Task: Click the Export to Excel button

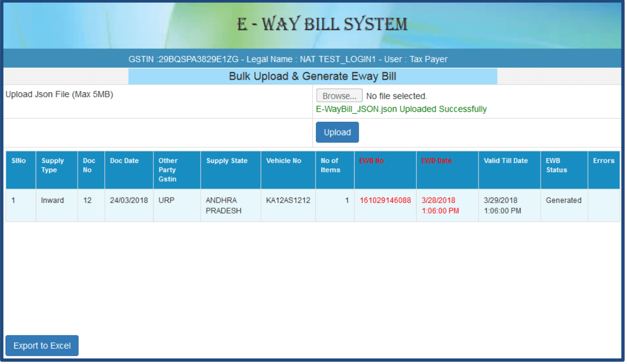Action: 42,345
